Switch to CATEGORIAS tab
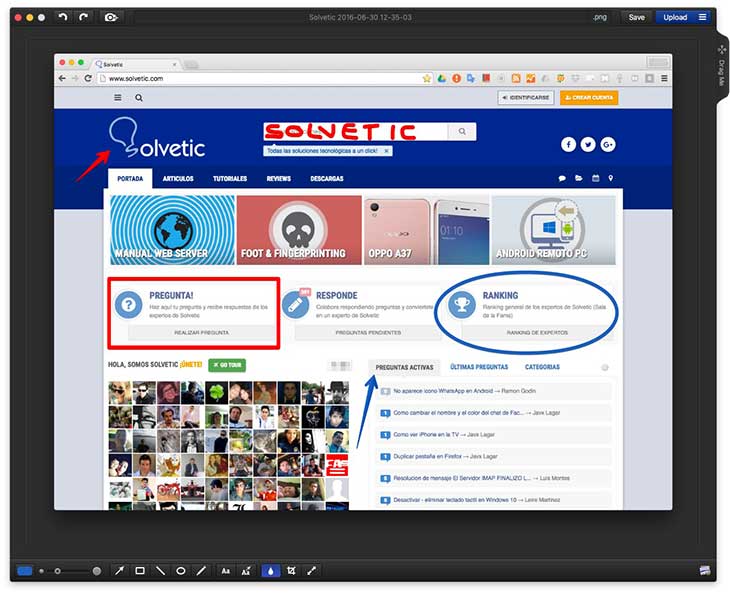The image size is (730, 594). click(x=542, y=367)
